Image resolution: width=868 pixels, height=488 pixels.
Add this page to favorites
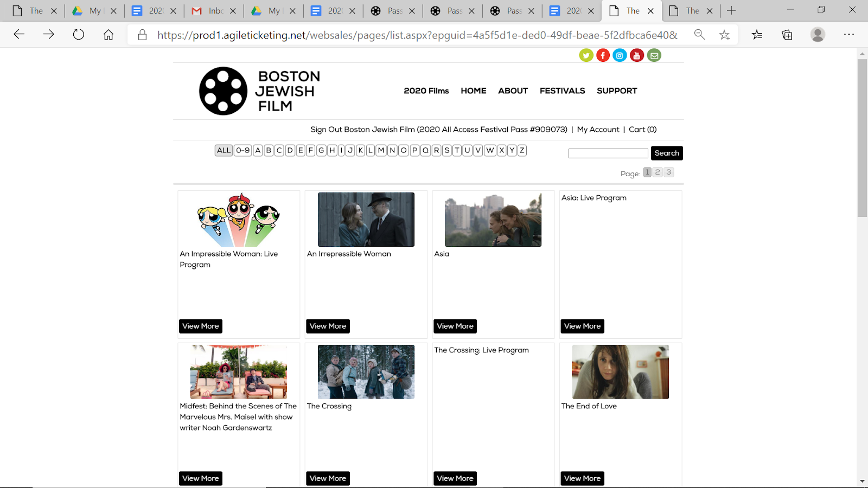[x=724, y=35]
